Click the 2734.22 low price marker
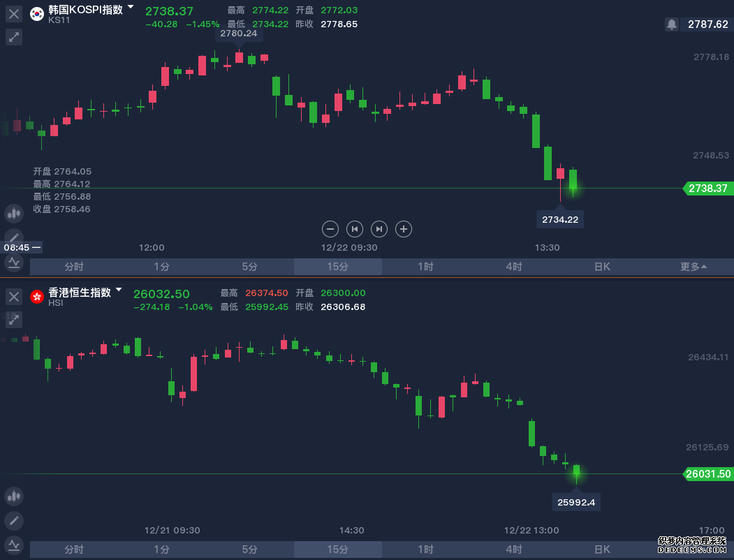This screenshot has height=560, width=734. pos(560,219)
